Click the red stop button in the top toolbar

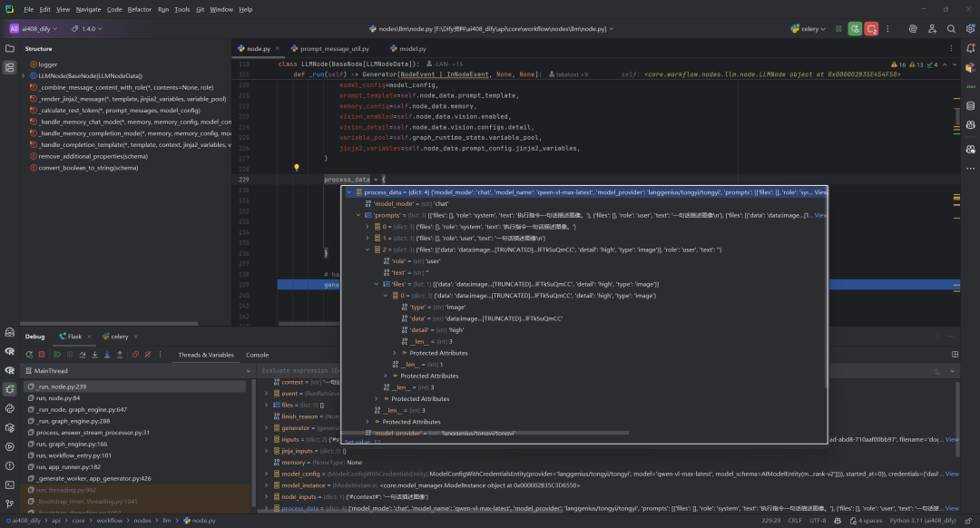click(871, 29)
